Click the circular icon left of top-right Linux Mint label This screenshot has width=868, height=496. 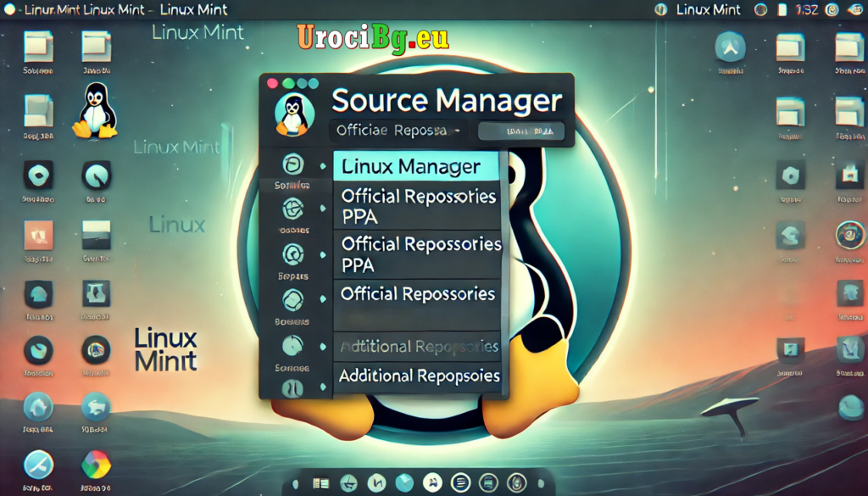(660, 9)
